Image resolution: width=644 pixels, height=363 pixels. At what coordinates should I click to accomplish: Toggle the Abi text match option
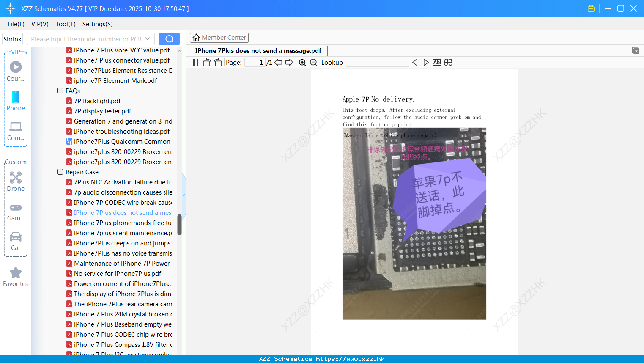pos(437,63)
